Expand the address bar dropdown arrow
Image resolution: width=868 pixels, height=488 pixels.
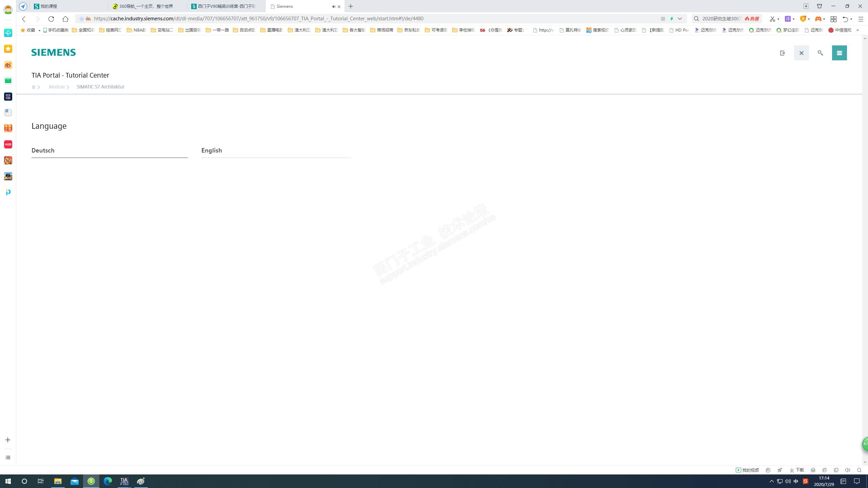[x=680, y=19]
